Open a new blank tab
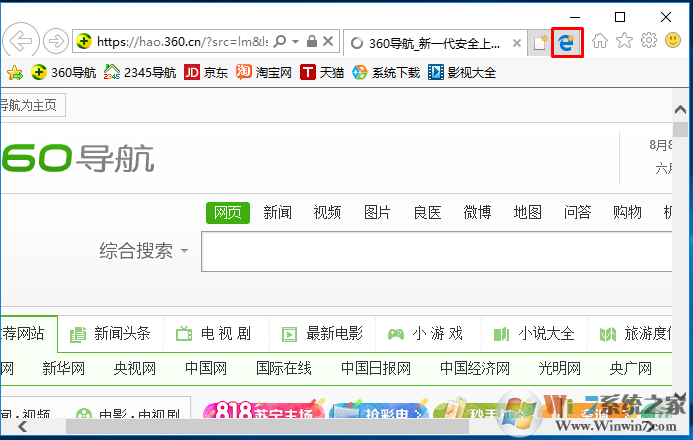This screenshot has height=440, width=693. (540, 43)
